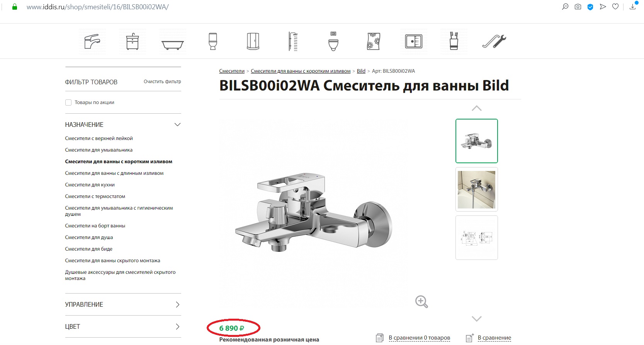Click the add-to-compare document plus icon
Image resolution: width=644 pixels, height=345 pixels.
(x=470, y=338)
